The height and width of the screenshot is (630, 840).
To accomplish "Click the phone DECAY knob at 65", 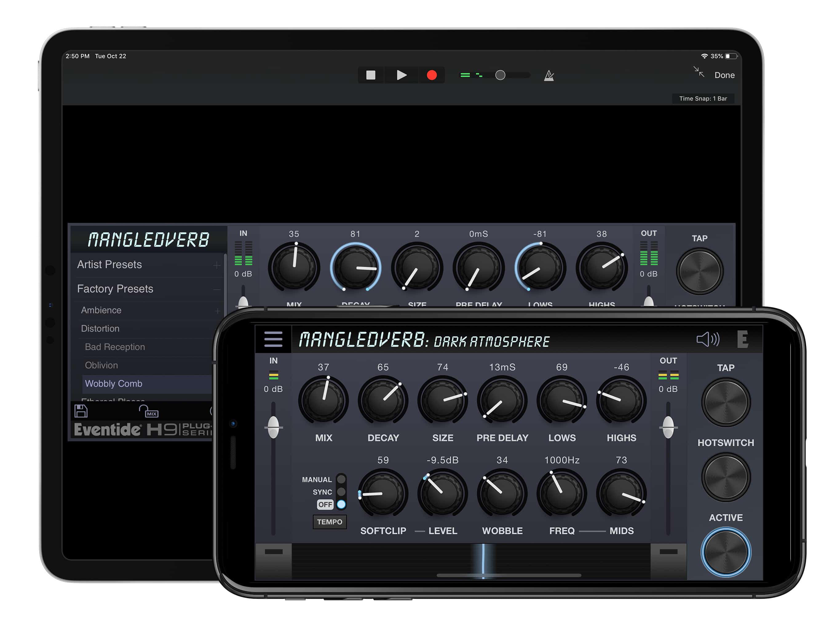I will click(x=383, y=400).
